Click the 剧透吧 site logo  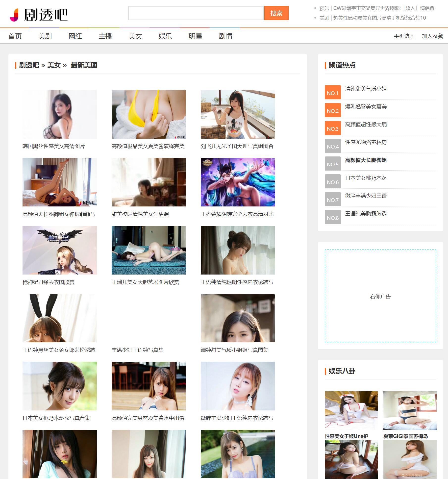39,15
